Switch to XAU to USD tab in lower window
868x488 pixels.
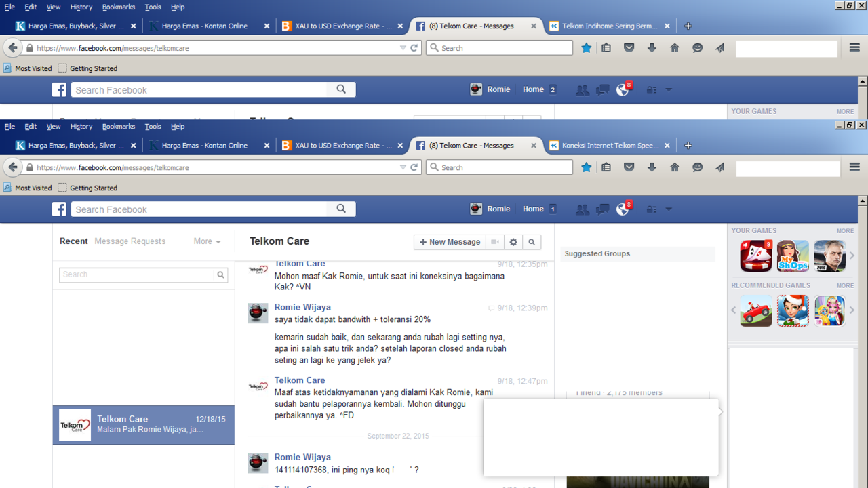[x=343, y=146]
